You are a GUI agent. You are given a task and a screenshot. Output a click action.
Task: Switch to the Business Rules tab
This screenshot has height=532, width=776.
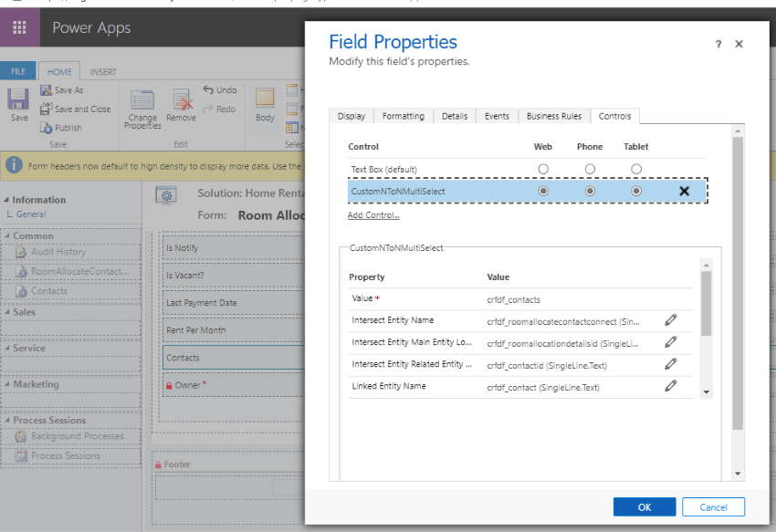554,116
